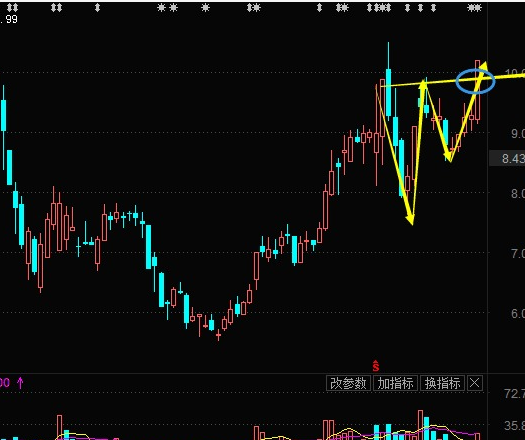525x440 pixels.
Task: Select the tall cyan candle at the chart peak
Action: pos(388,92)
